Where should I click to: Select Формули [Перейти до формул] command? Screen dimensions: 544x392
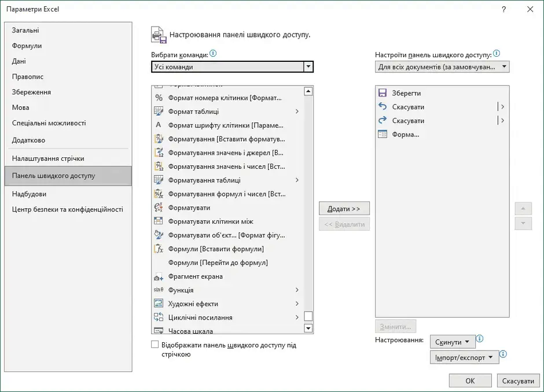227,262
